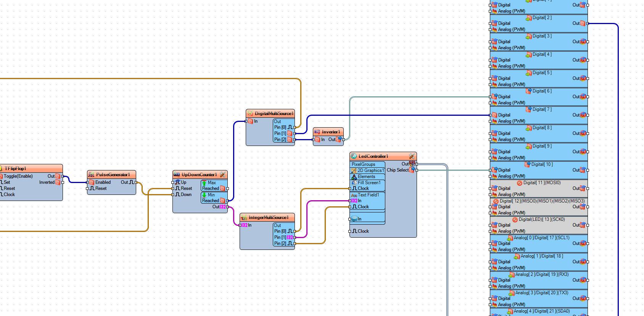This screenshot has width=644, height=316.
Task: Click the Reset pin of UpDownCounter1
Action: pyautogui.click(x=184, y=188)
